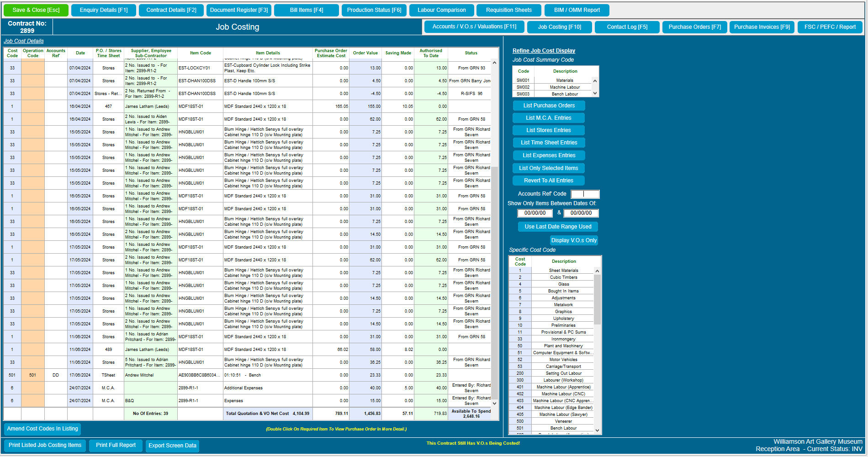Image resolution: width=868 pixels, height=457 pixels.
Task: Expand the Job Cost Summary Code list downward
Action: (595, 94)
